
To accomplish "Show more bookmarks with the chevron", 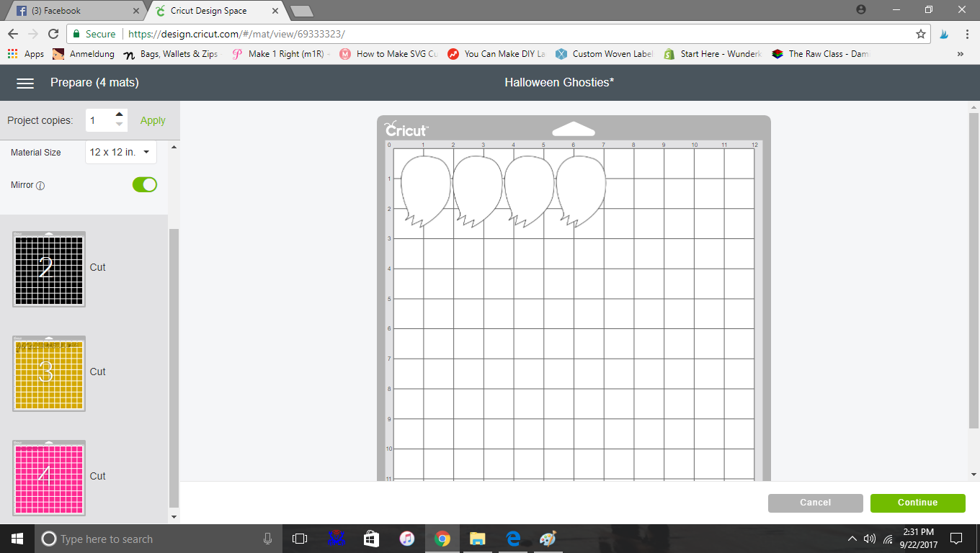I will point(960,54).
